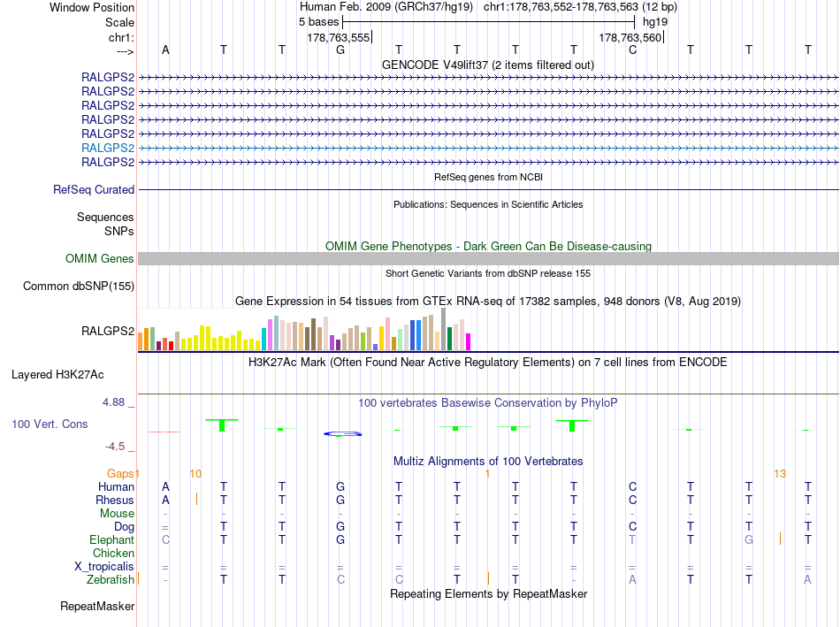This screenshot has height=627, width=840.
Task: Open the GENCODE V49lift37 track title
Action: (488, 65)
